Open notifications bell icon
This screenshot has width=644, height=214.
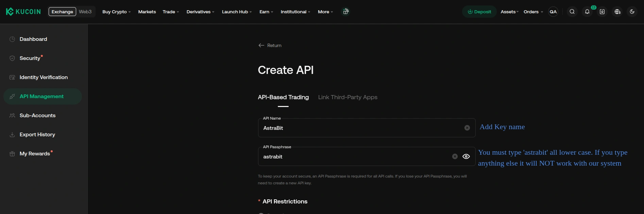[x=587, y=12]
